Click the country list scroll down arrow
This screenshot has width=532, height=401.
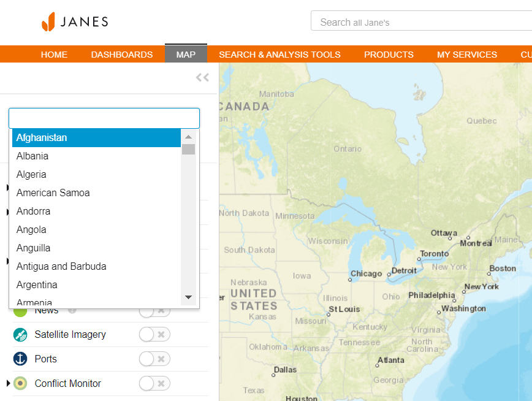[x=188, y=297]
